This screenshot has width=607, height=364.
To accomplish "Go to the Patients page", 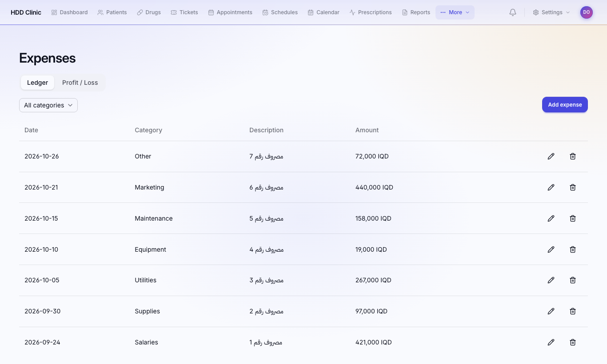I will pyautogui.click(x=112, y=12).
